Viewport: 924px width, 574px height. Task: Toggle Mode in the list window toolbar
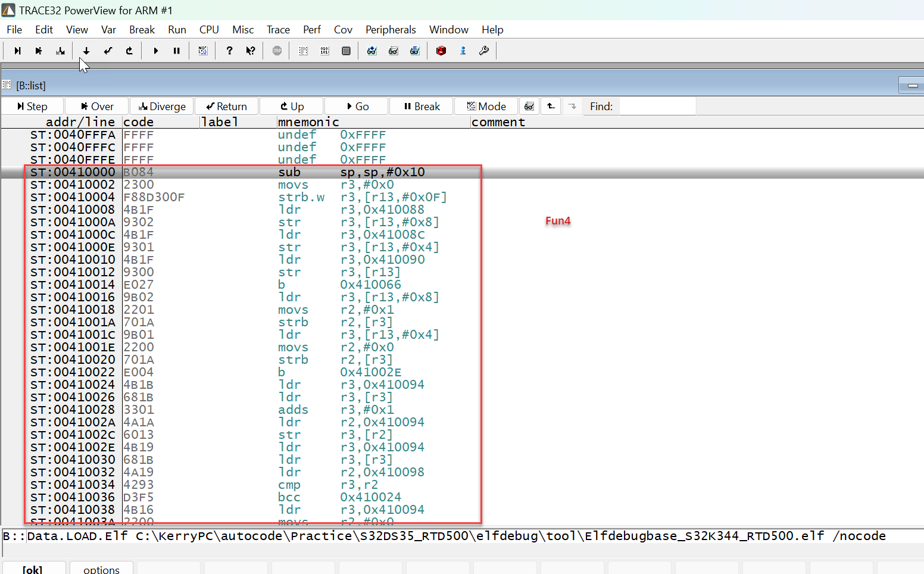tap(486, 106)
